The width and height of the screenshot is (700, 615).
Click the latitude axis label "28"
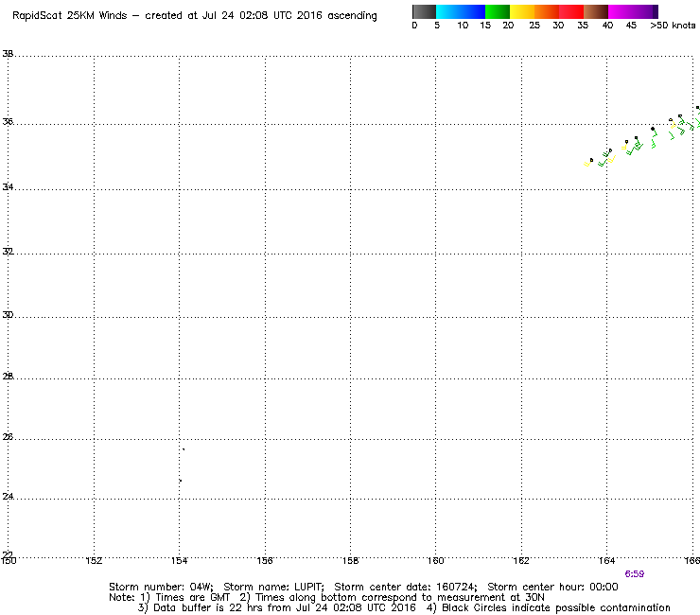pyautogui.click(x=8, y=376)
